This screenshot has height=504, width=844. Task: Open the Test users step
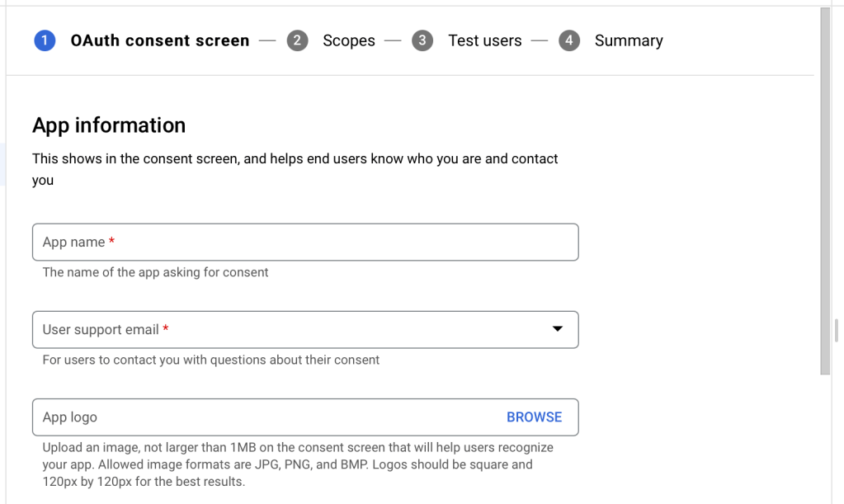point(484,40)
